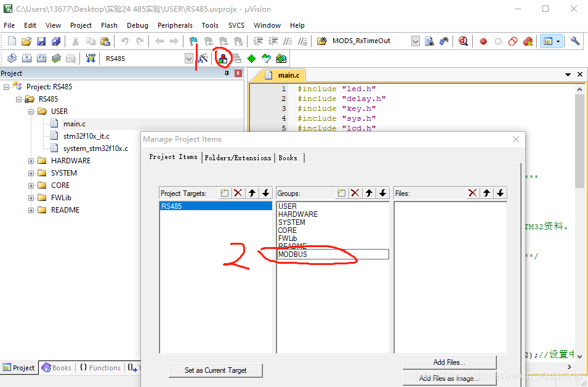The image size is (588, 387).
Task: Open the Peripherals menu
Action: tap(175, 25)
